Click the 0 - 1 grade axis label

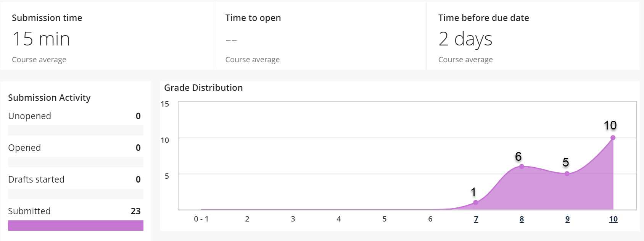click(201, 219)
